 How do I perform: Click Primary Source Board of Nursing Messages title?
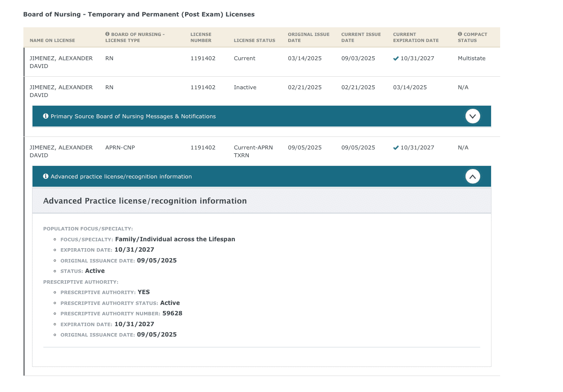133,117
